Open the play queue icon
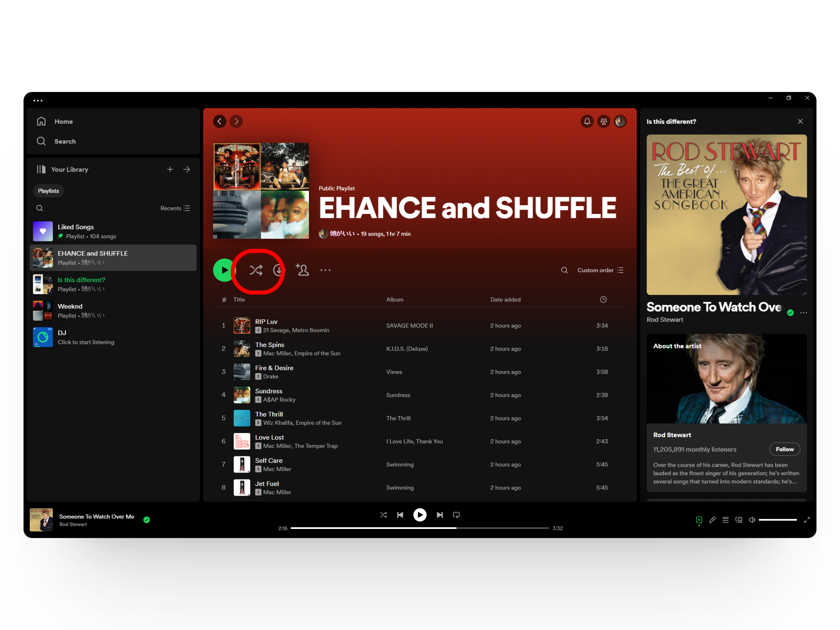 [x=725, y=520]
